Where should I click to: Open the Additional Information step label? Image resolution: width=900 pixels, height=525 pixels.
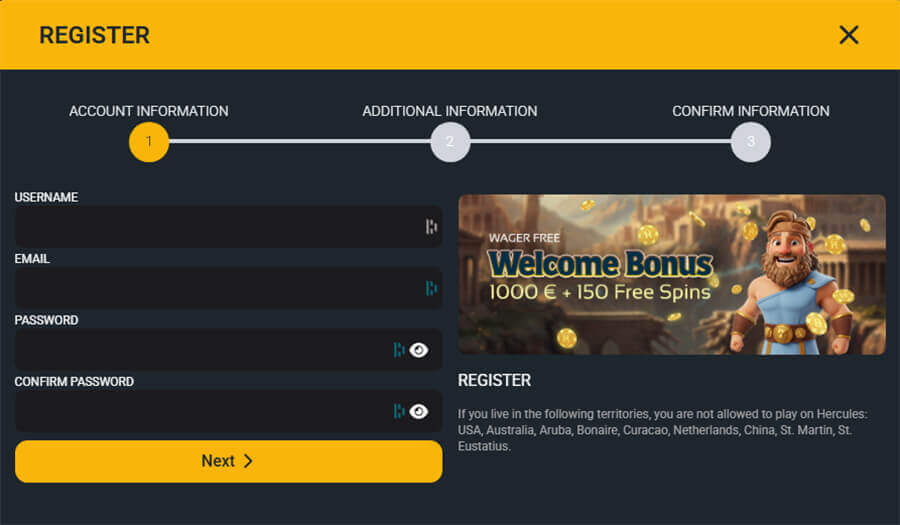[450, 111]
